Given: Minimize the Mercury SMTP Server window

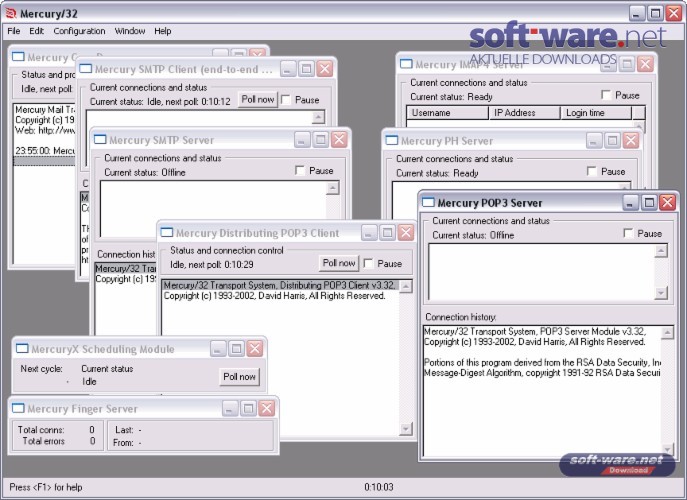Looking at the screenshot, I should pos(302,140).
